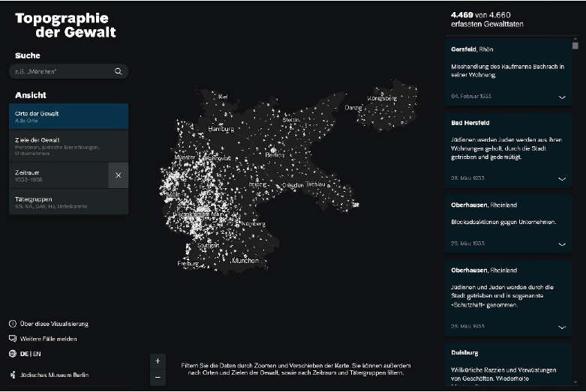
Task: Open the Zeitraum 1933–1938 filter
Action: coord(59,175)
